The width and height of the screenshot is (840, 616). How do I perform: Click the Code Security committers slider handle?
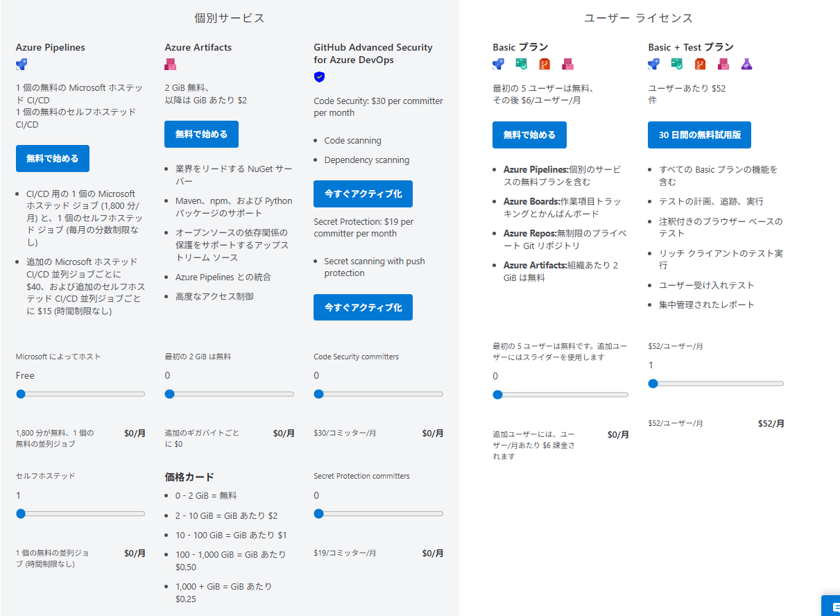pos(318,394)
